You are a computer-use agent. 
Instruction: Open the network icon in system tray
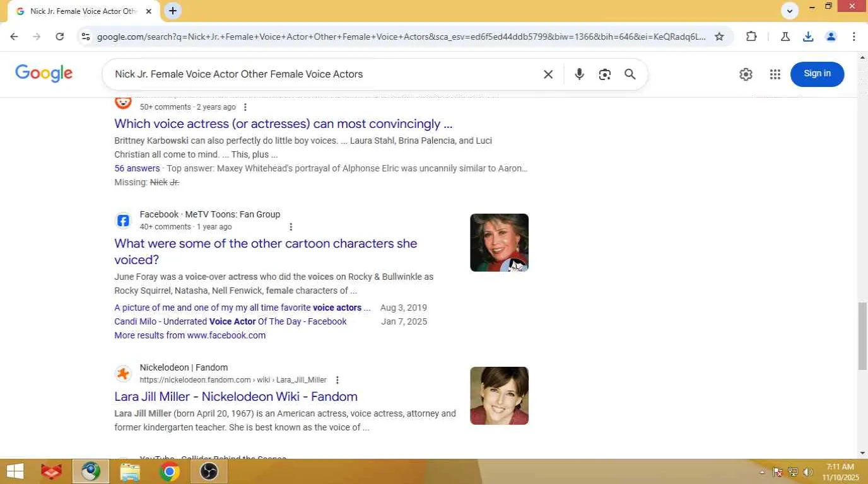(x=793, y=472)
